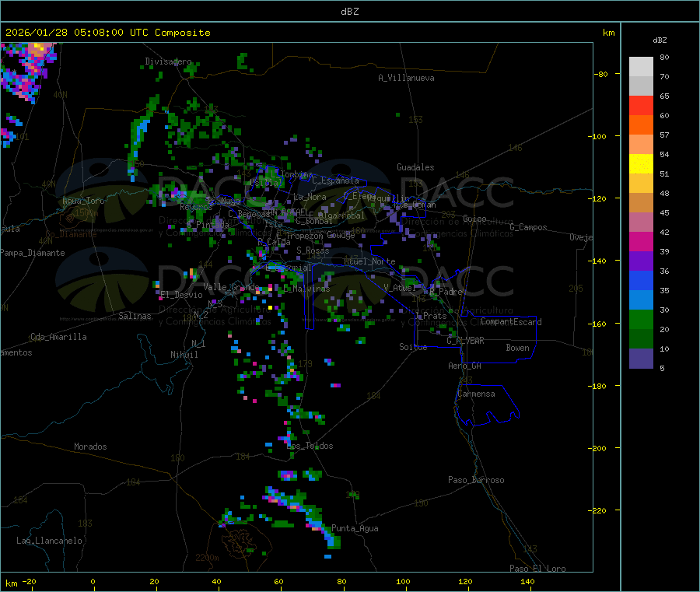Click the 'Aero_GA' label
Screen dimensions: 700x592
click(465, 366)
